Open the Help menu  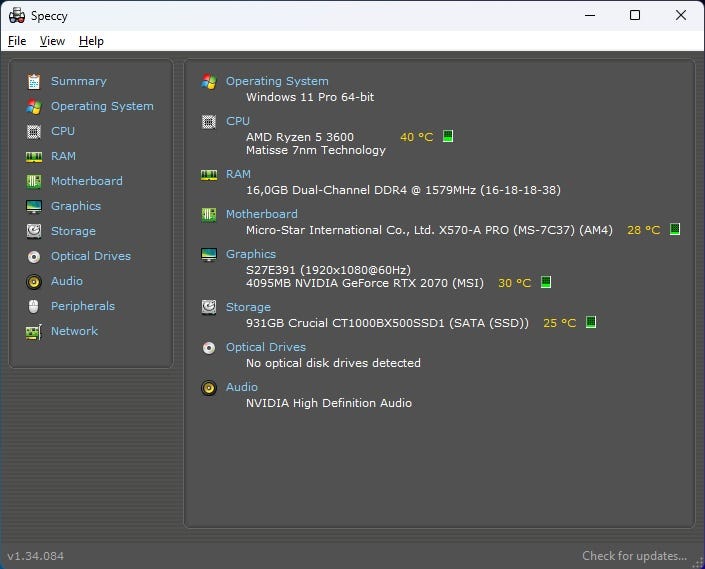[x=91, y=41]
